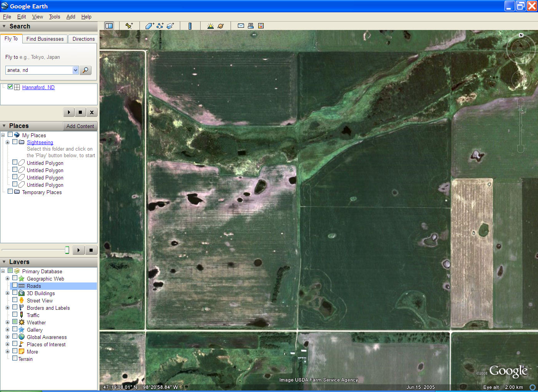Toggle the sidebar panel icon
This screenshot has width=538, height=392.
click(109, 26)
